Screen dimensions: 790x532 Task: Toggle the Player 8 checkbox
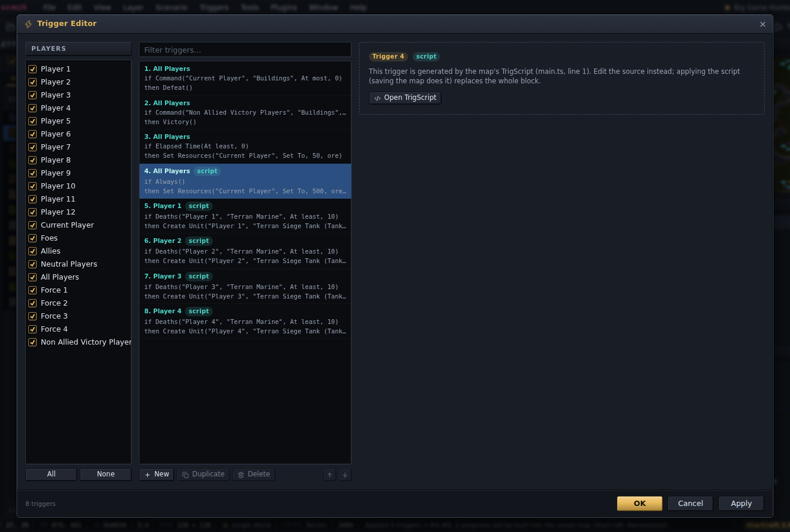[x=33, y=160]
